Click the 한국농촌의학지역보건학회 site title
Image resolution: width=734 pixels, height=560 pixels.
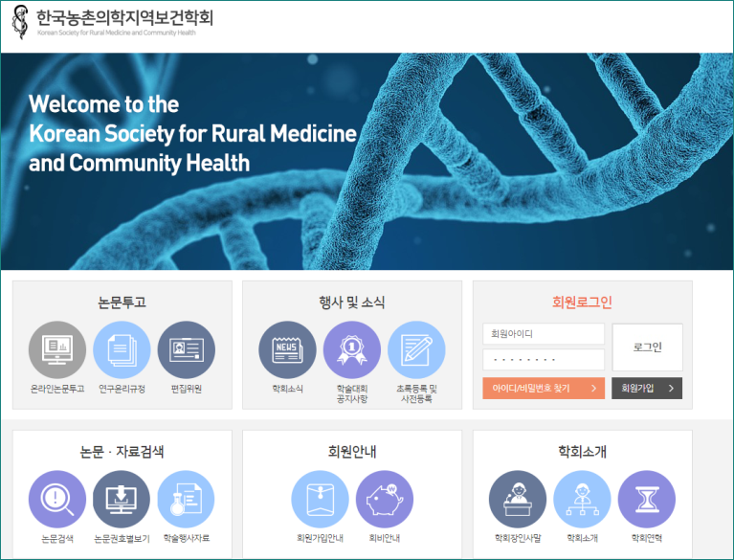coord(125,18)
